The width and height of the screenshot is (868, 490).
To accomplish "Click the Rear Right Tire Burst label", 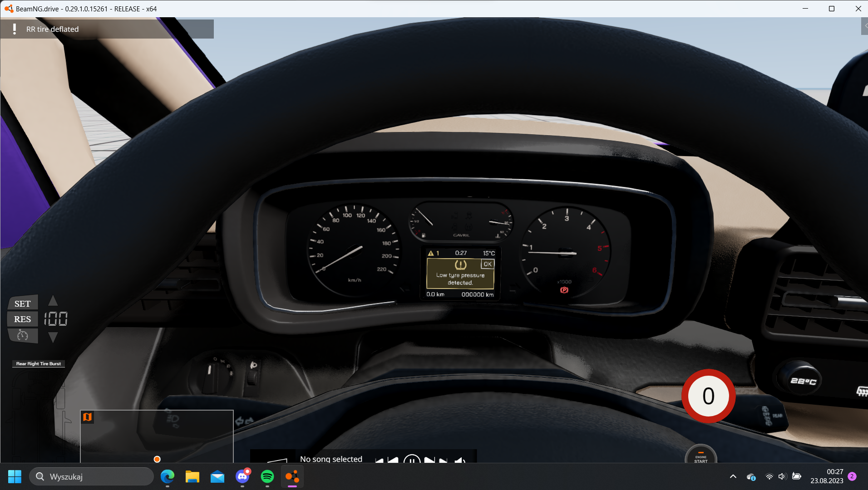I will pyautogui.click(x=39, y=363).
